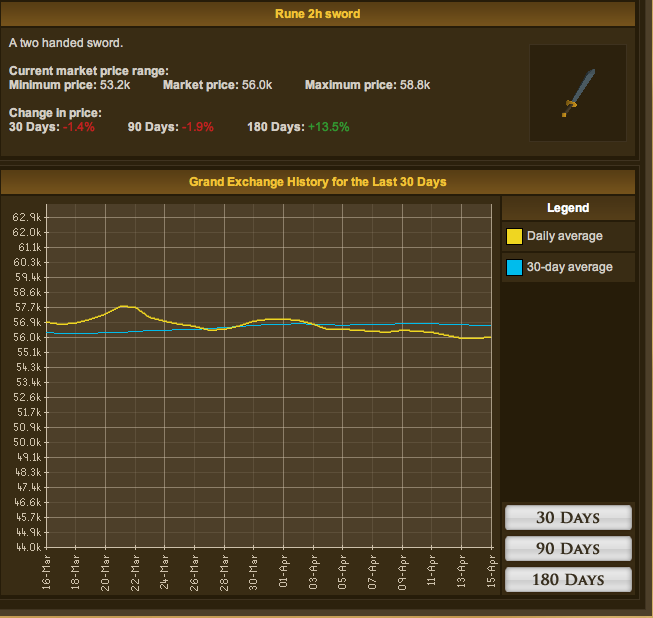The image size is (653, 618).
Task: Click the Rune 2h sword item image
Action: tap(578, 93)
